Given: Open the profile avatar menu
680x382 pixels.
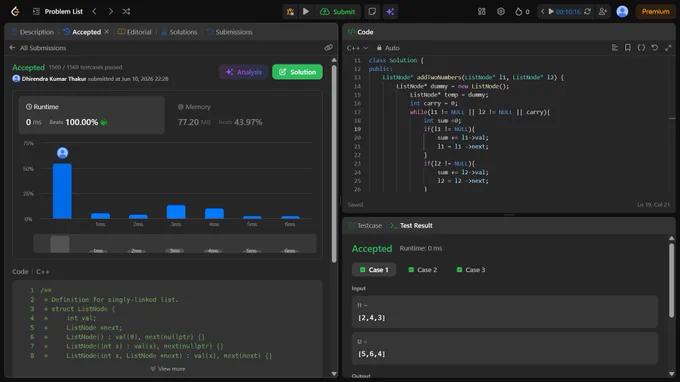Looking at the screenshot, I should [622, 12].
